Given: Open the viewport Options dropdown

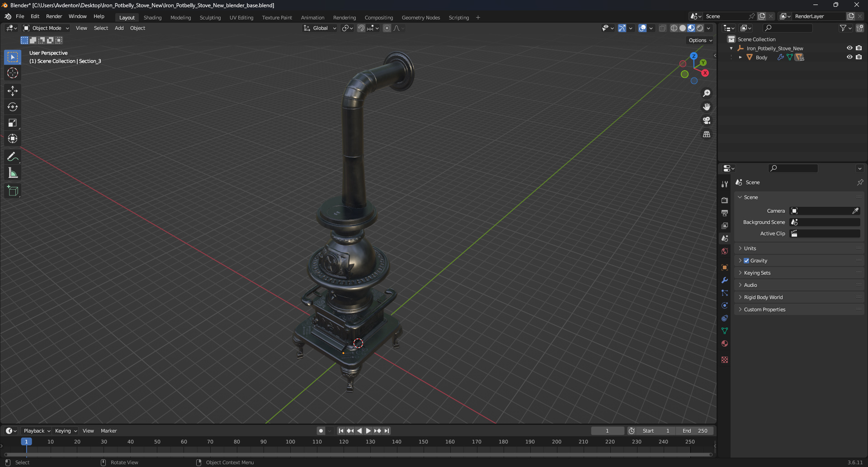Looking at the screenshot, I should tap(700, 40).
